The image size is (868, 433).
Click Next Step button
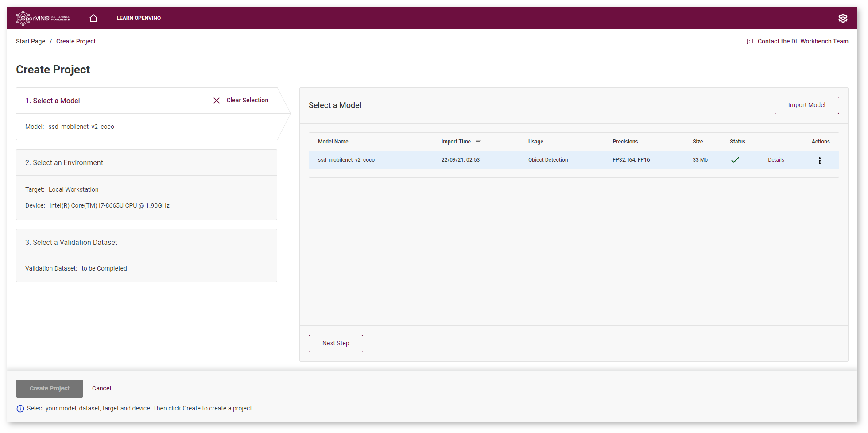pos(336,344)
